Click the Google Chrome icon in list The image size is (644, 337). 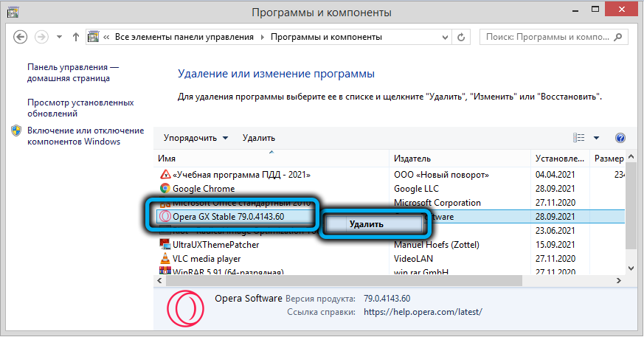coord(165,189)
